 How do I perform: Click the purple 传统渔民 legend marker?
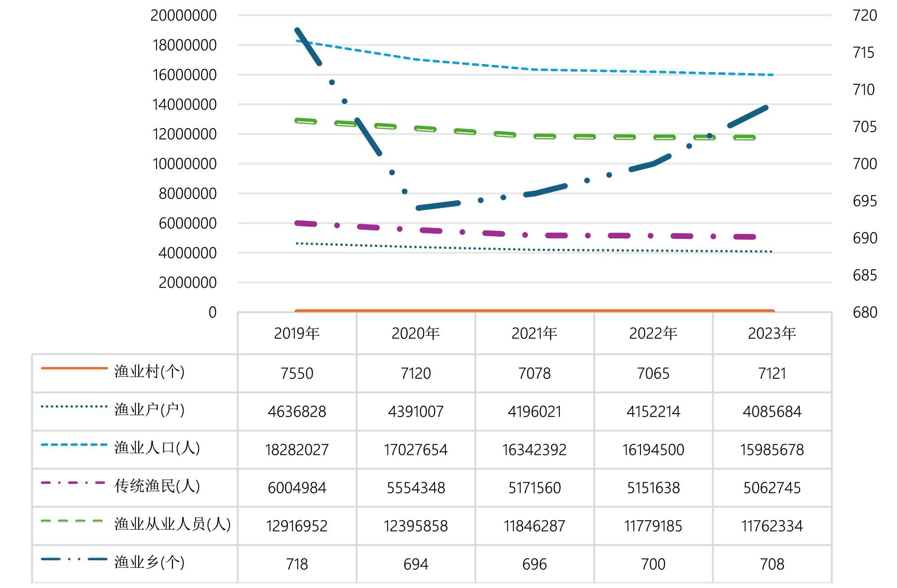tap(73, 483)
